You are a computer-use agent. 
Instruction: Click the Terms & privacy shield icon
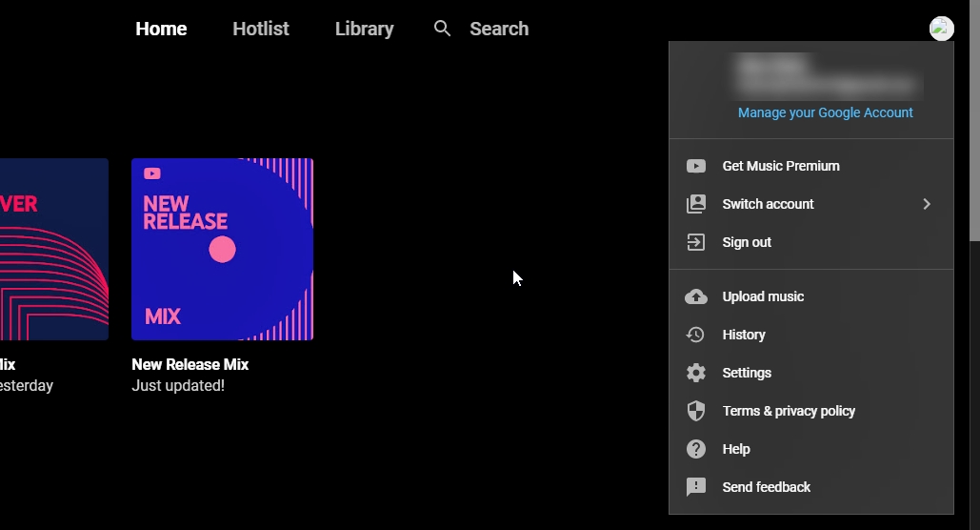pos(696,411)
